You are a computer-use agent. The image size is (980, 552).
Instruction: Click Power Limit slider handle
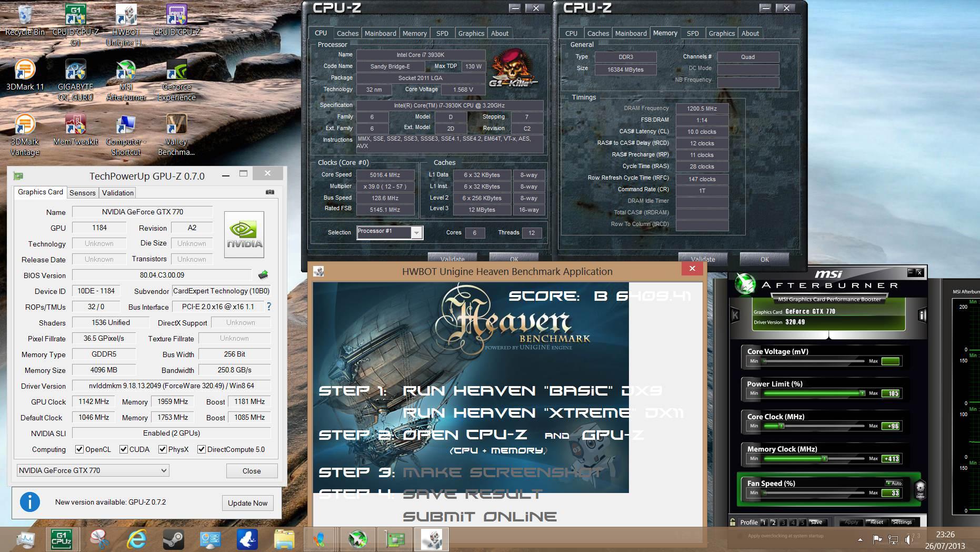click(x=862, y=393)
